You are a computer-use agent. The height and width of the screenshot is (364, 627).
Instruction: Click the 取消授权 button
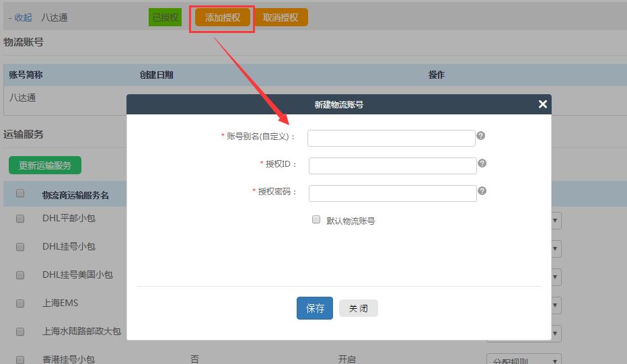coord(281,17)
